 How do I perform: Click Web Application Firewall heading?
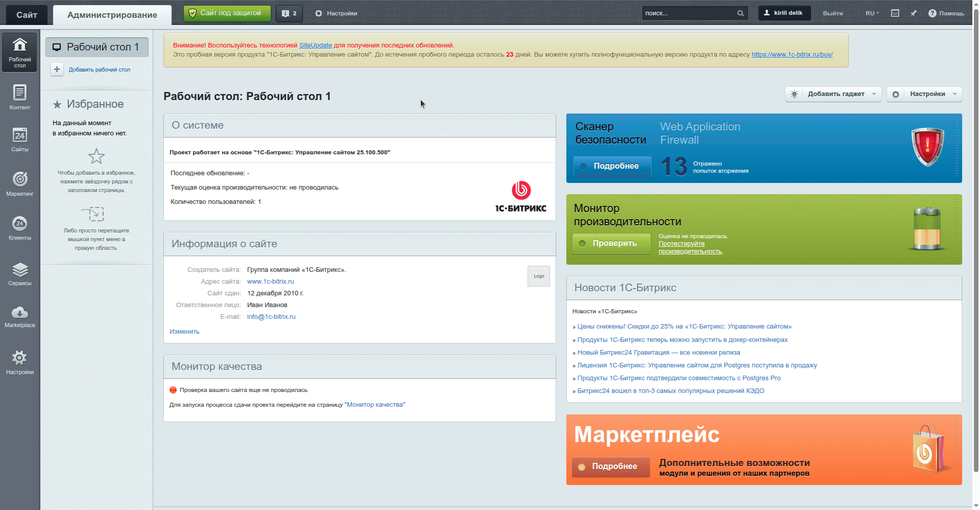[700, 133]
